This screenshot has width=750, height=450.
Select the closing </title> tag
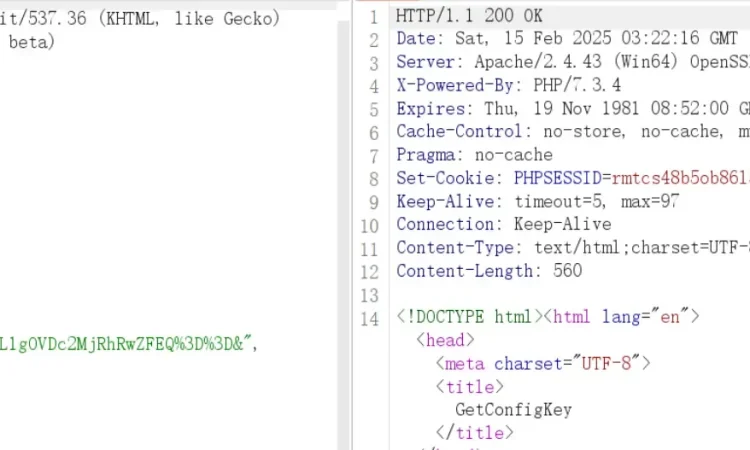point(474,433)
